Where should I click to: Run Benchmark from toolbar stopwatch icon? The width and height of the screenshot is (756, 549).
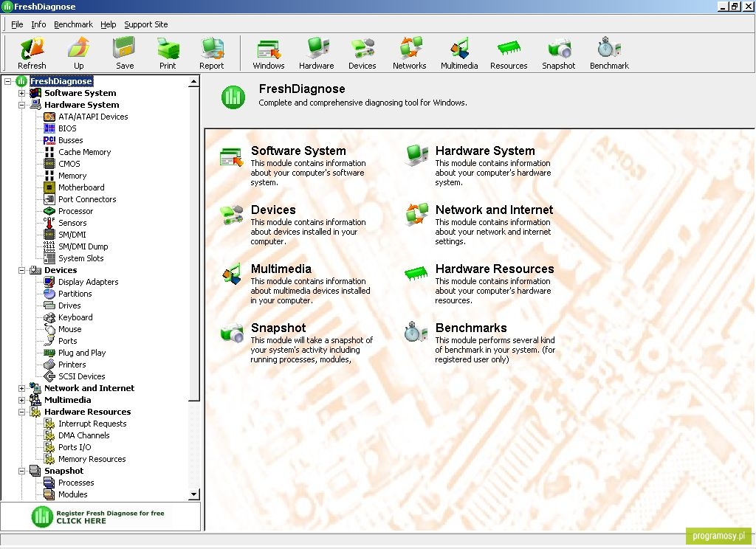click(x=609, y=48)
